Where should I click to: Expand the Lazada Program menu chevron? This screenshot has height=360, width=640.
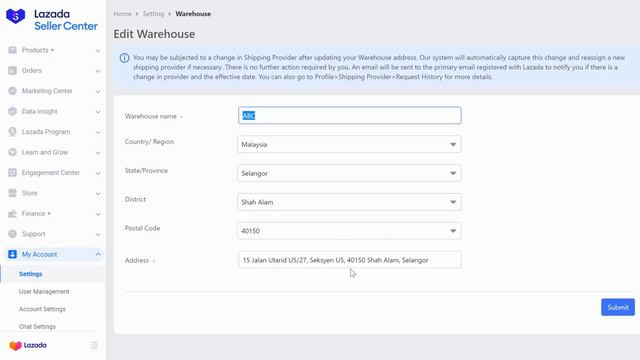[x=98, y=132]
